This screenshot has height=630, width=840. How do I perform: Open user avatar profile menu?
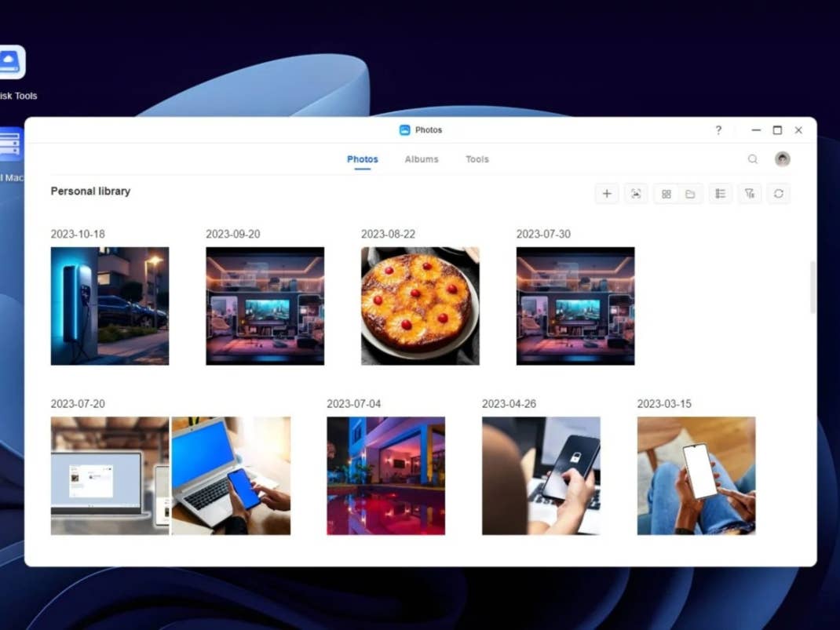[782, 159]
